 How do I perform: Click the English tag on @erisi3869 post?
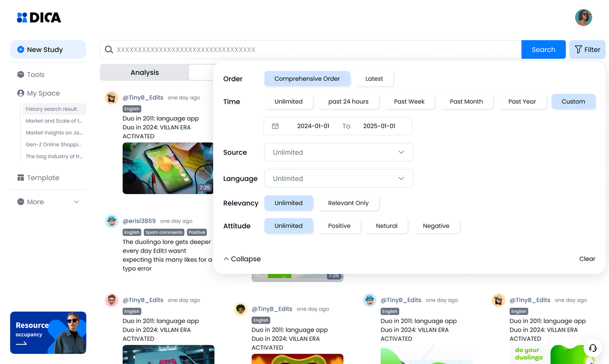[132, 232]
